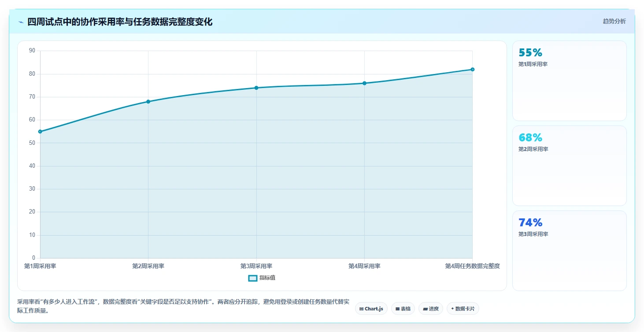Click the y-axis tick label 90
Viewport: 644px width, 332px height.
[x=32, y=51]
